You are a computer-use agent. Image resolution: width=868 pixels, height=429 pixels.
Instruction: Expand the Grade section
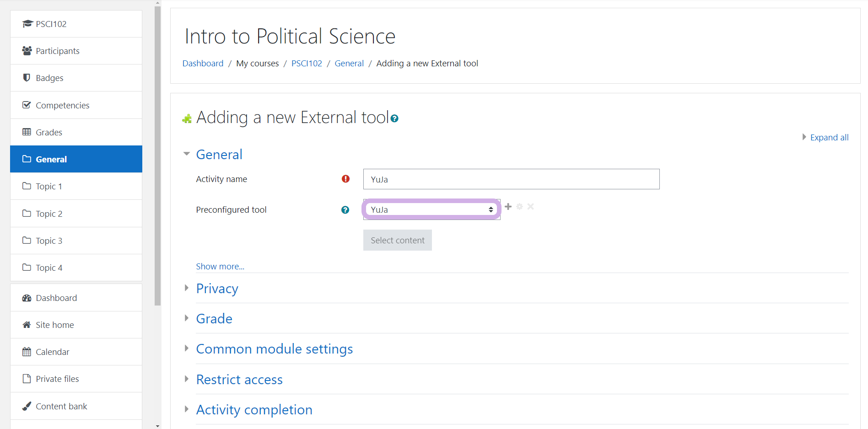tap(214, 319)
